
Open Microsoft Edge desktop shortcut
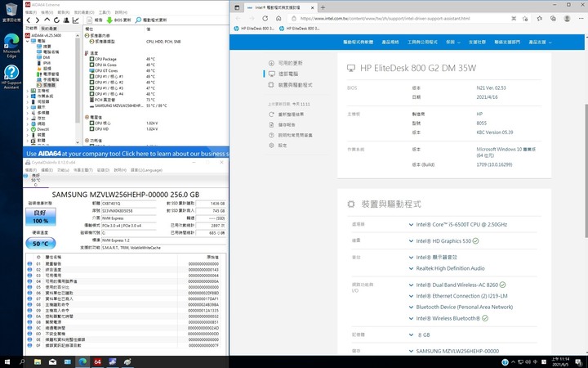[x=11, y=45]
